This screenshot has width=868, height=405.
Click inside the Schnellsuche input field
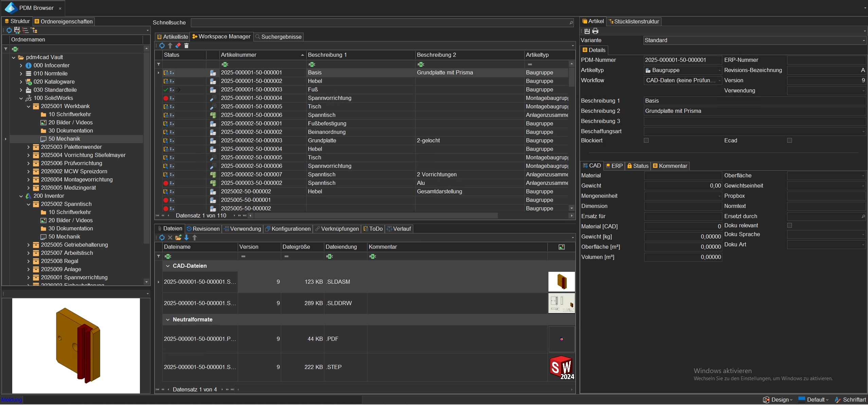[380, 23]
